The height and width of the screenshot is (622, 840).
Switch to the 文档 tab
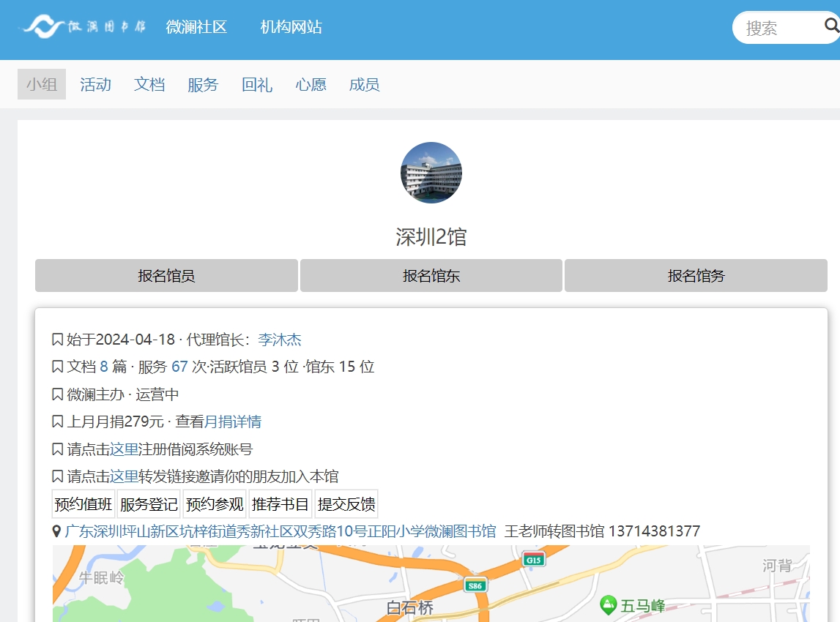(149, 85)
